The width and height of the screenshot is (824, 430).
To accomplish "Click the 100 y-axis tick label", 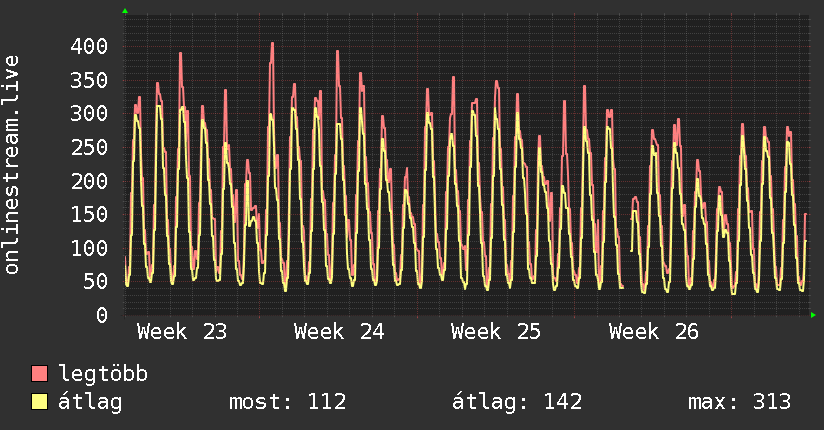I will tap(89, 248).
